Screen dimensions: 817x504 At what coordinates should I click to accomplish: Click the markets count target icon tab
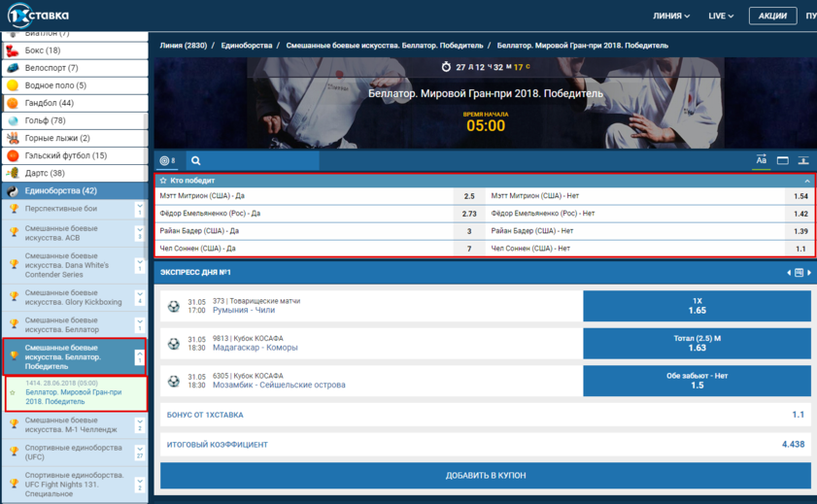point(167,160)
